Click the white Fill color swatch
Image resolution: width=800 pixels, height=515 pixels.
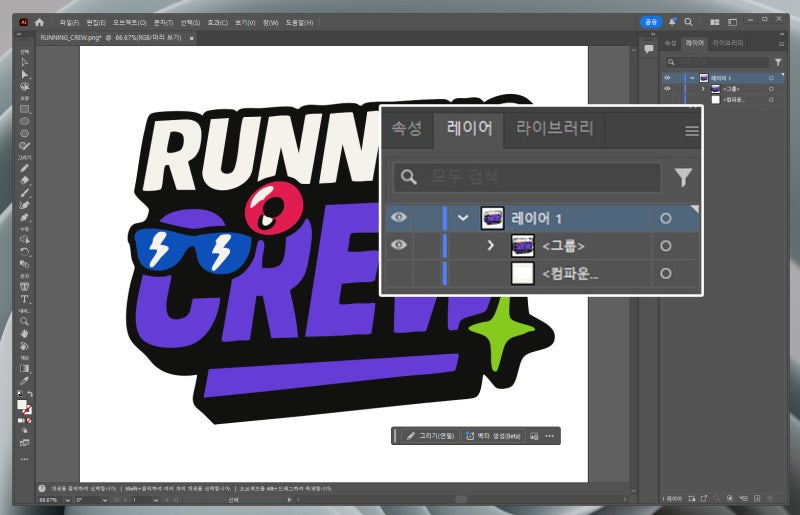point(22,404)
